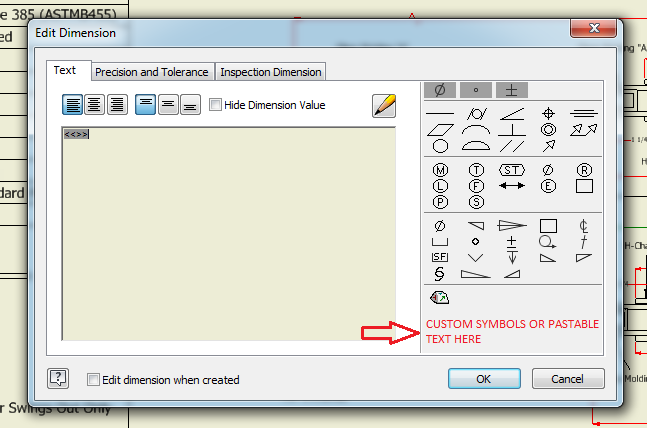Viewport: 647px width, 428px height.
Task: Insert the profile of a line symbol
Action: point(476,130)
